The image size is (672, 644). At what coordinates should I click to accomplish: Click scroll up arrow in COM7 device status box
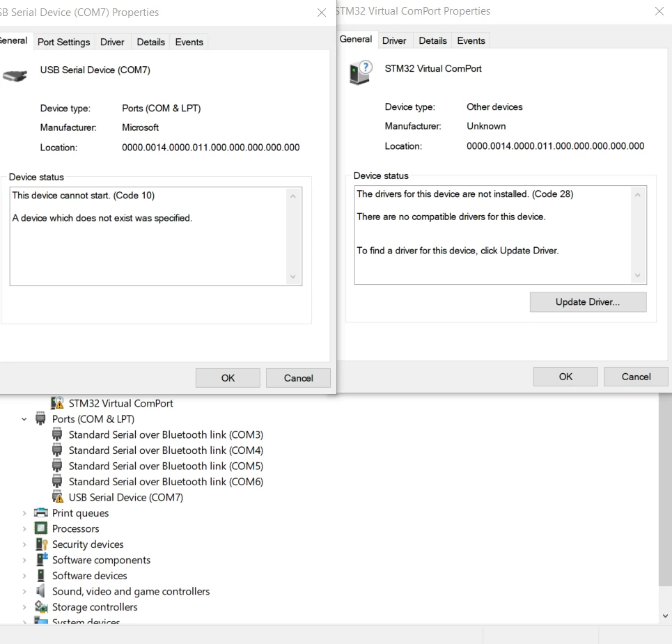click(293, 196)
